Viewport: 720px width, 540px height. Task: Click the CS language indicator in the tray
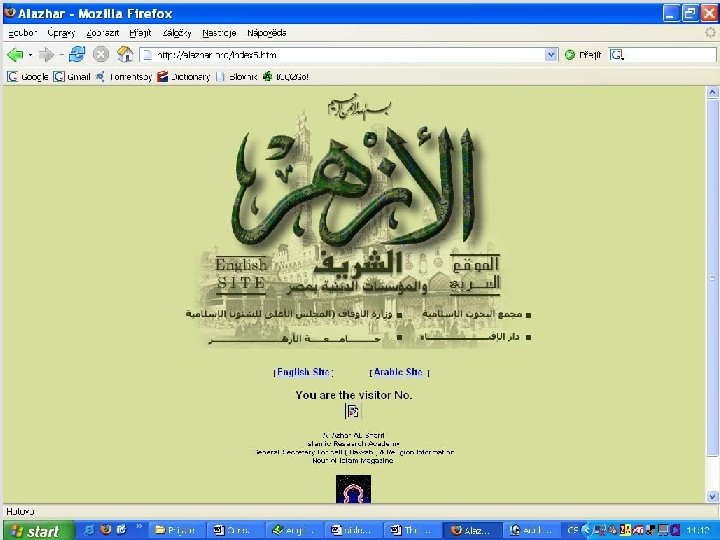[573, 531]
